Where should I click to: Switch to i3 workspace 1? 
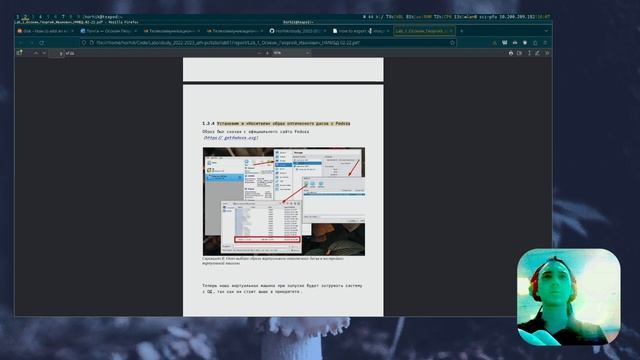tap(18, 17)
